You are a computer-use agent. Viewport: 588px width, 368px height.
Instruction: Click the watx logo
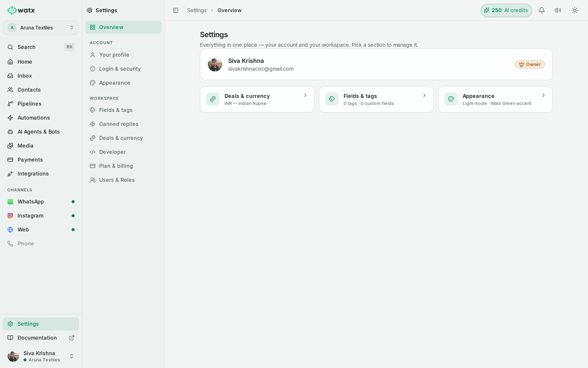[x=21, y=10]
